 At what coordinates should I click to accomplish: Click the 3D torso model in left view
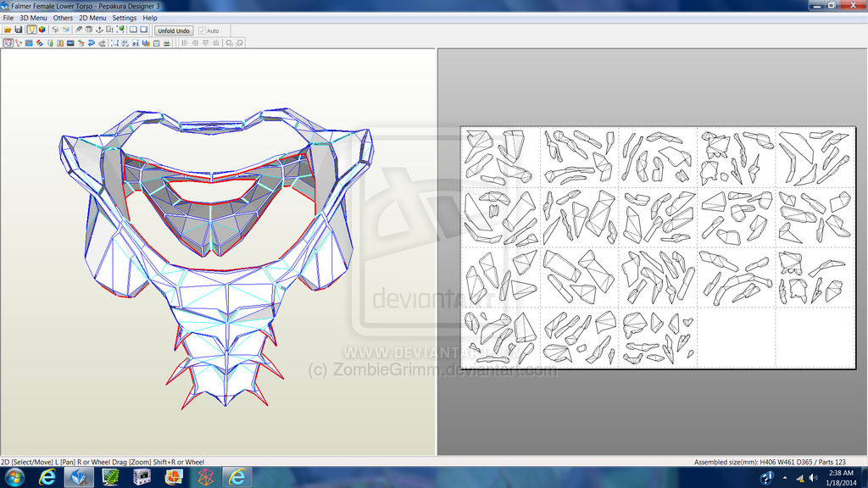pyautogui.click(x=217, y=258)
